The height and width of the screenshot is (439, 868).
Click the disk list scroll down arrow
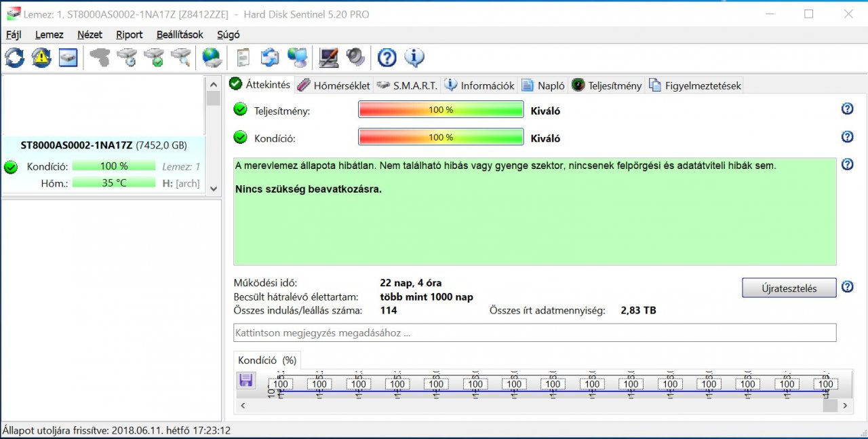tap(214, 189)
